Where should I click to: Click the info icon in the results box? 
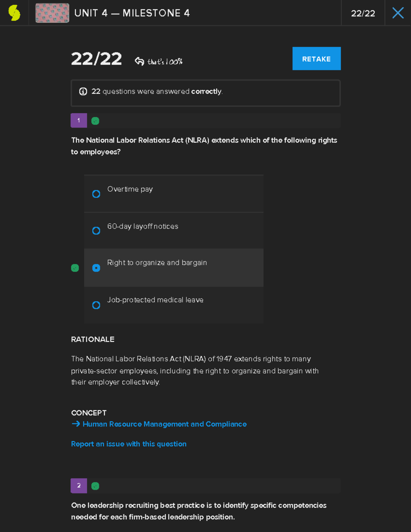click(x=83, y=91)
